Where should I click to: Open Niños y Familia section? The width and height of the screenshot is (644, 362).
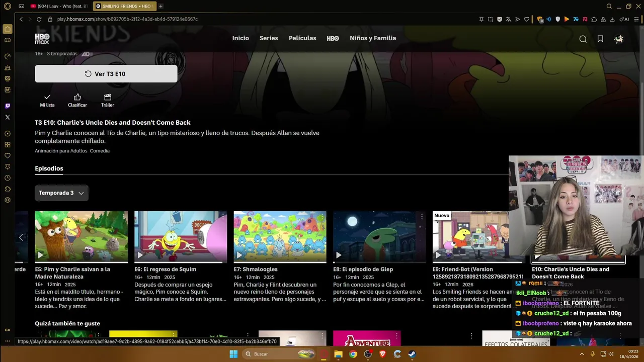[373, 38]
